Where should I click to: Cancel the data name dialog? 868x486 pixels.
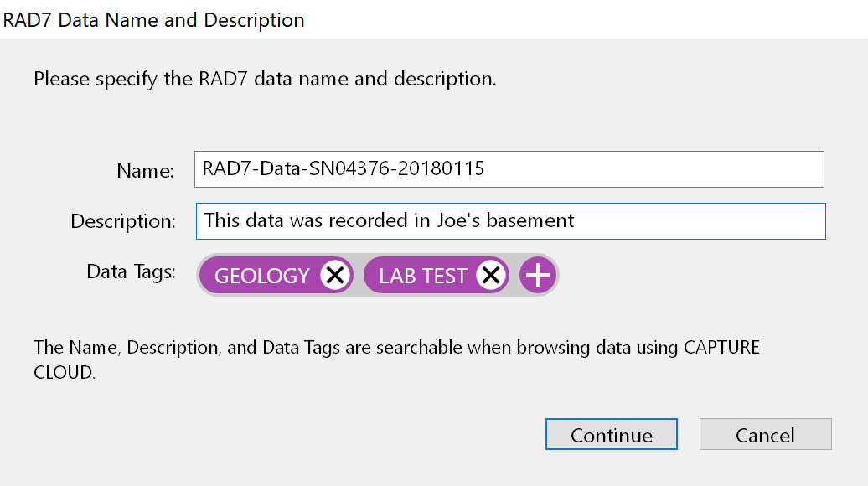[x=765, y=435]
